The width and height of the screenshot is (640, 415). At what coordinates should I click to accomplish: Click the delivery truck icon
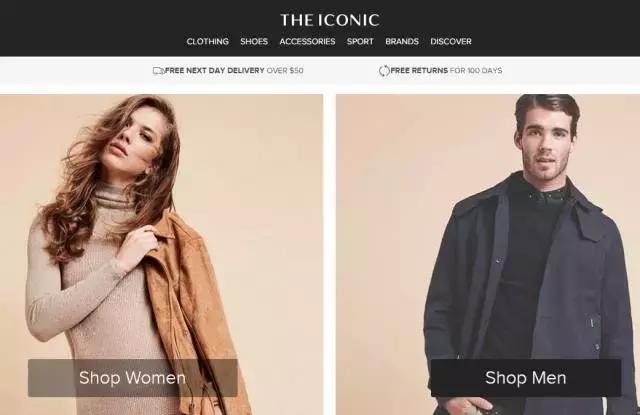pyautogui.click(x=158, y=71)
